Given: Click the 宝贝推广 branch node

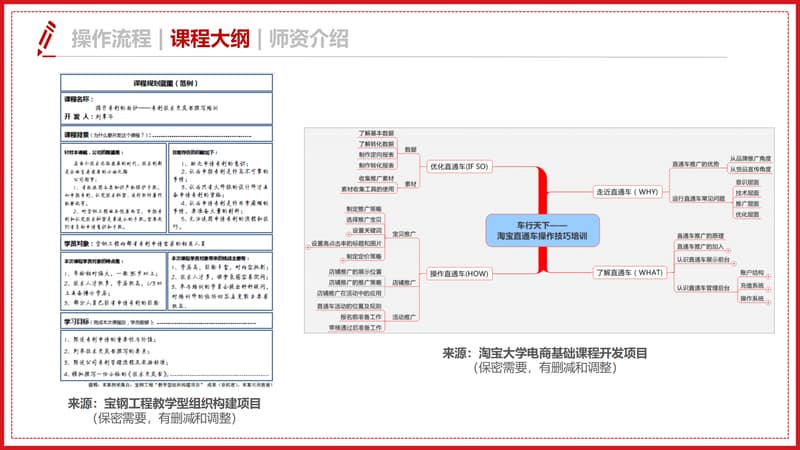Looking at the screenshot, I should click(402, 233).
